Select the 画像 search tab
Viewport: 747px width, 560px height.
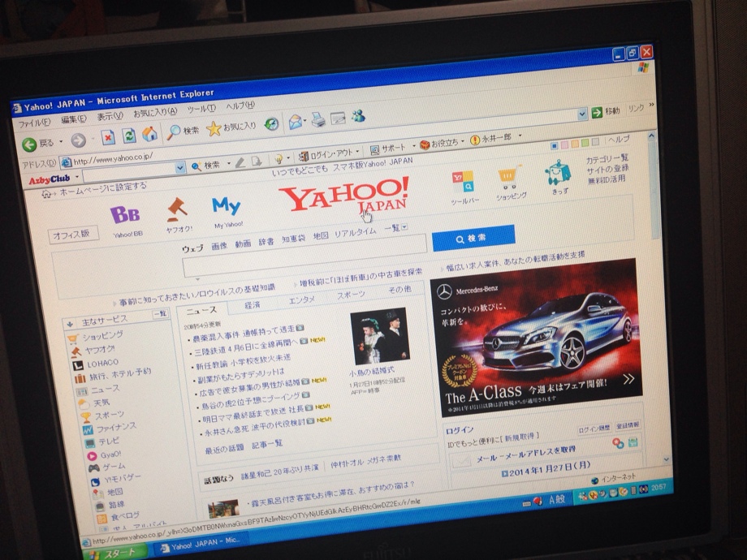click(219, 246)
